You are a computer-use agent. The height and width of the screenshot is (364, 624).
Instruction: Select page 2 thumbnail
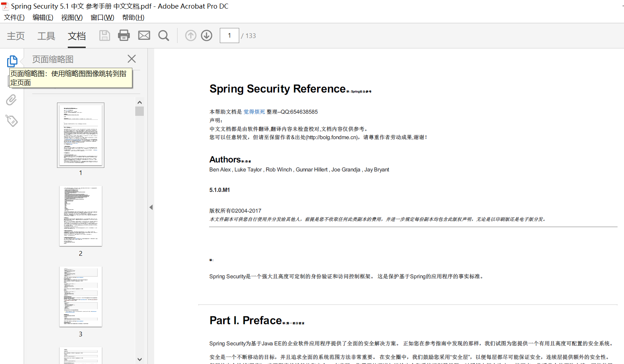tap(81, 216)
